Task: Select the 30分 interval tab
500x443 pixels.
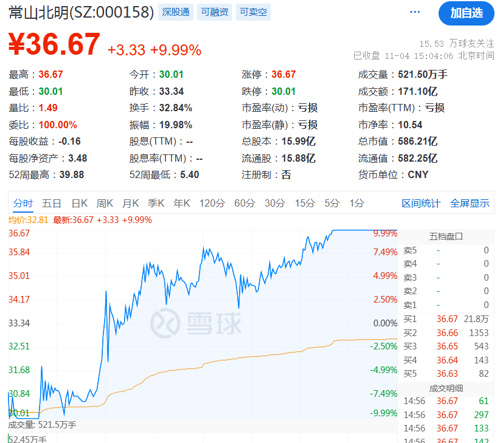Action: pyautogui.click(x=275, y=203)
